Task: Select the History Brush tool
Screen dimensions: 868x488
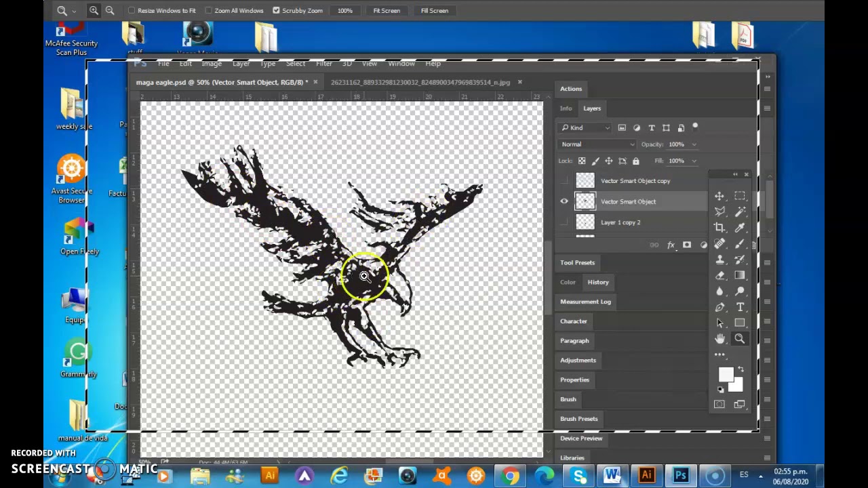Action: click(x=740, y=260)
